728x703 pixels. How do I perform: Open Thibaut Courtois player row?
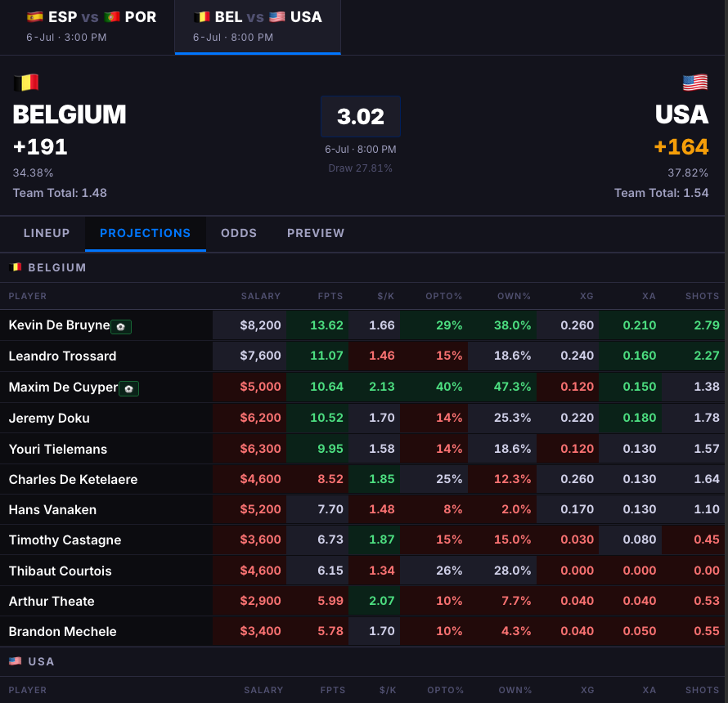(x=364, y=571)
